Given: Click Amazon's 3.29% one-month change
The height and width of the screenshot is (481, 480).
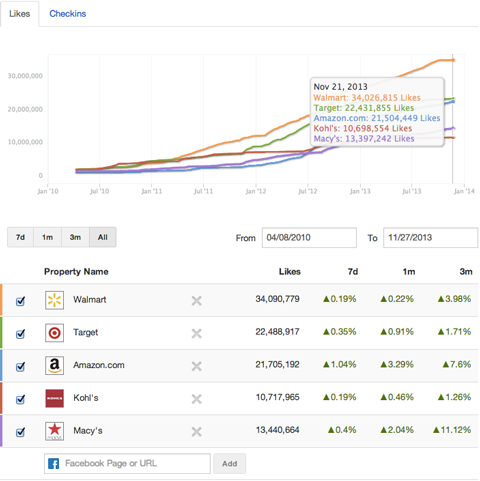Looking at the screenshot, I should [397, 364].
